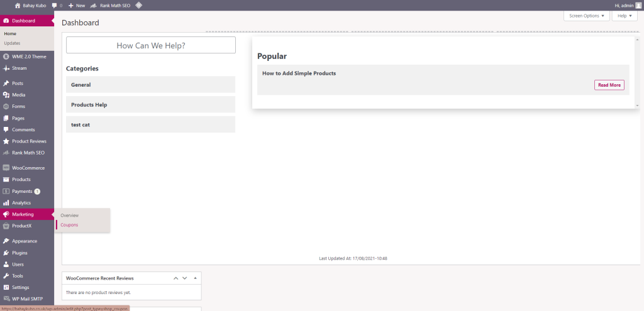This screenshot has width=644, height=311.
Task: Move Recent Reviews widget up with arrow
Action: (x=176, y=278)
